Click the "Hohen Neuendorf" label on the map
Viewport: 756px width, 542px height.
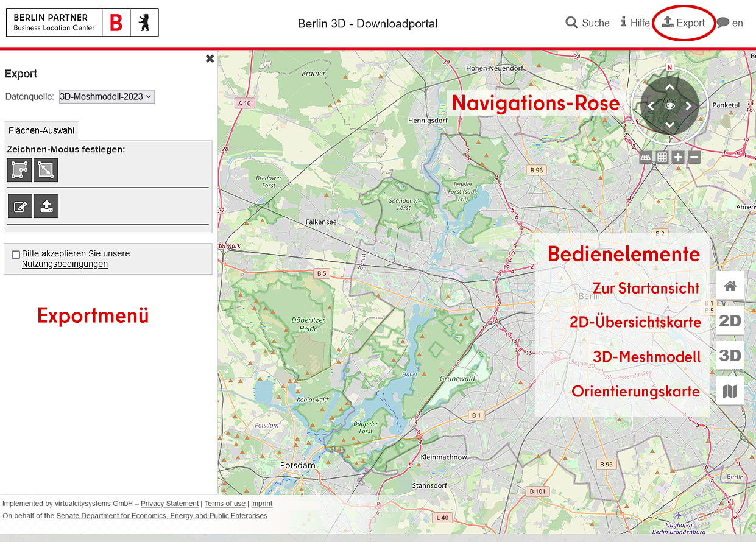coord(495,68)
